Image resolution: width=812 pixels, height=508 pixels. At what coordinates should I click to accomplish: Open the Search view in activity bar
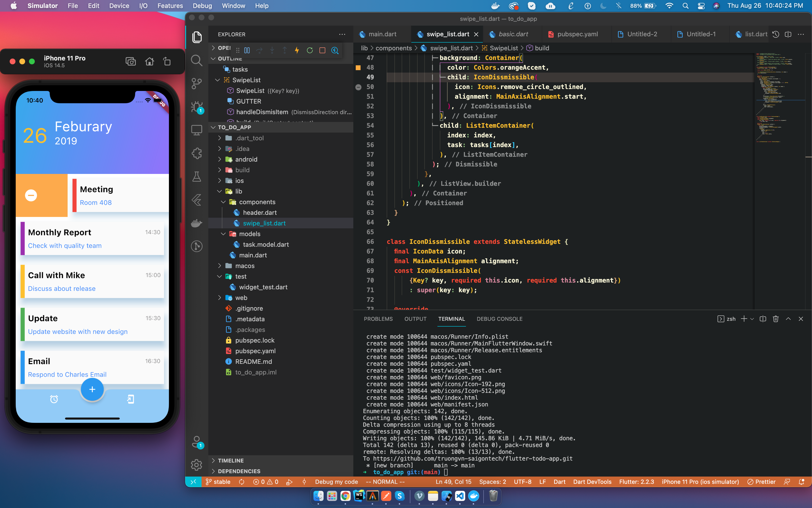[197, 60]
